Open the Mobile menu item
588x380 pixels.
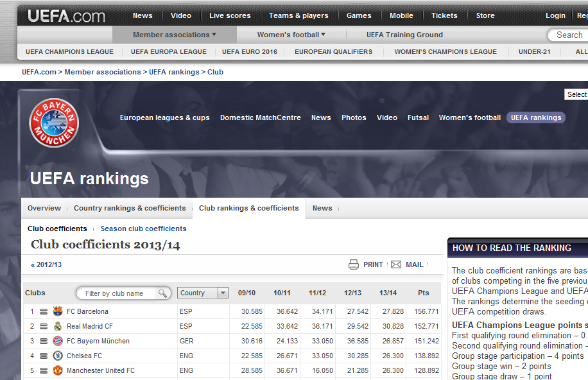click(x=401, y=15)
